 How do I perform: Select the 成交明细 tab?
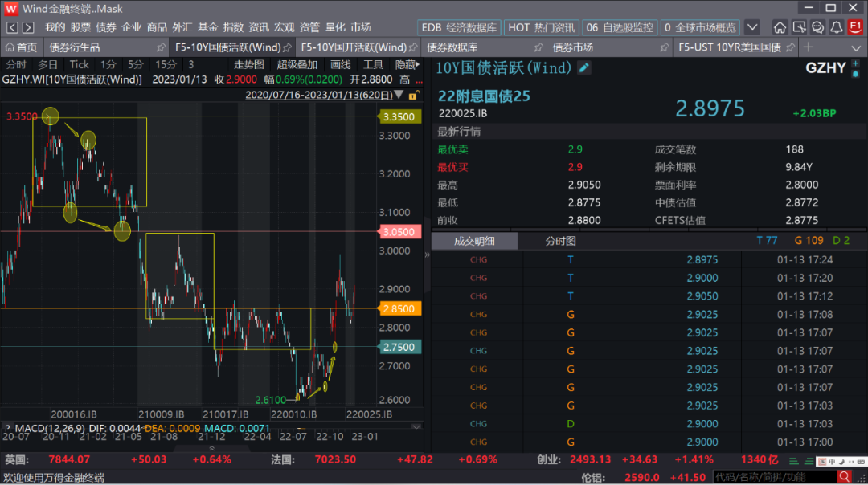[x=474, y=241]
